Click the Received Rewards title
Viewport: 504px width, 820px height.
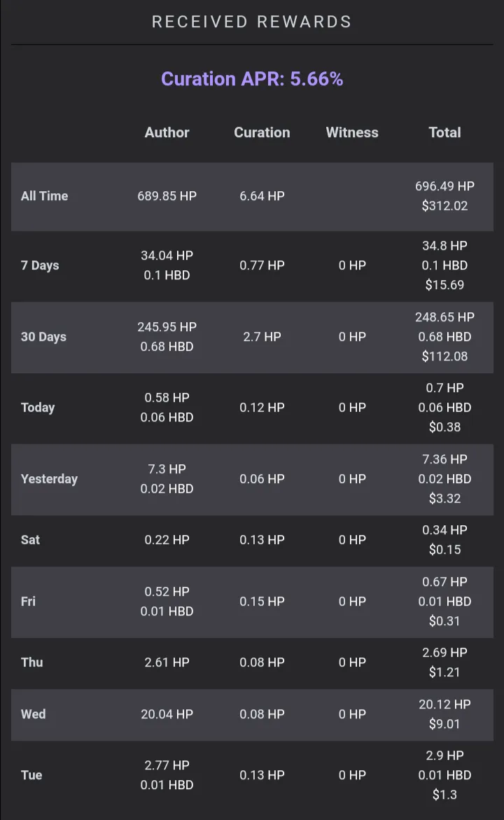click(x=252, y=22)
